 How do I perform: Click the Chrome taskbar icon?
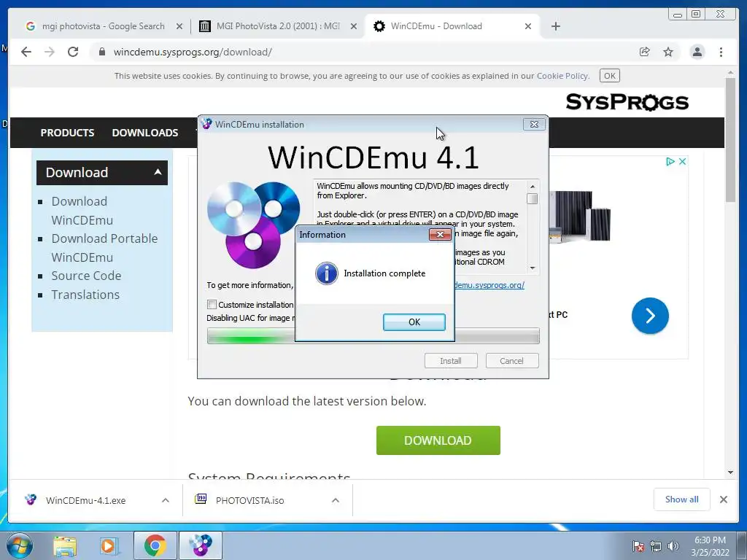click(155, 545)
